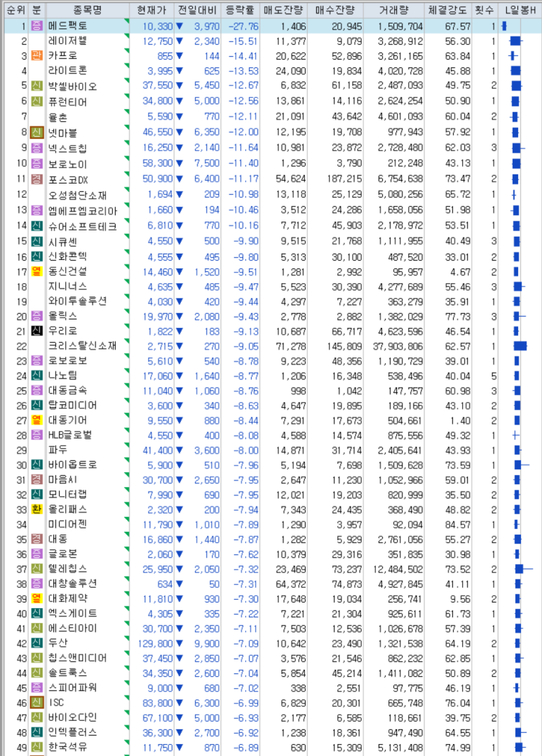Select the 레이저쎌 stock name
The width and height of the screenshot is (542, 756).
(68, 41)
